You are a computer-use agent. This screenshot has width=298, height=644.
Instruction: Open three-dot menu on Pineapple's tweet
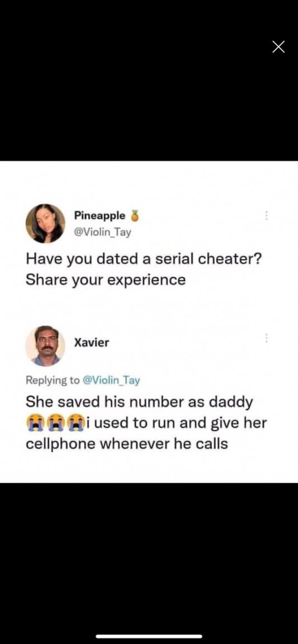(x=266, y=215)
